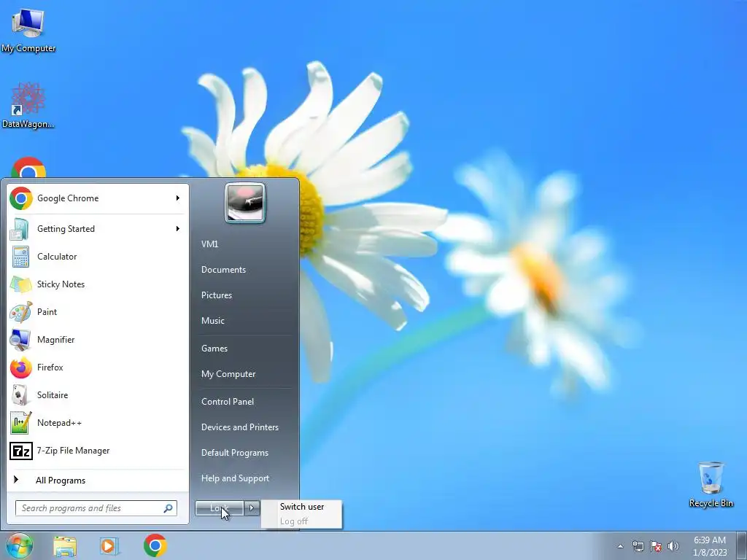The image size is (747, 560).
Task: Open My Computer in Start menu
Action: pyautogui.click(x=228, y=374)
